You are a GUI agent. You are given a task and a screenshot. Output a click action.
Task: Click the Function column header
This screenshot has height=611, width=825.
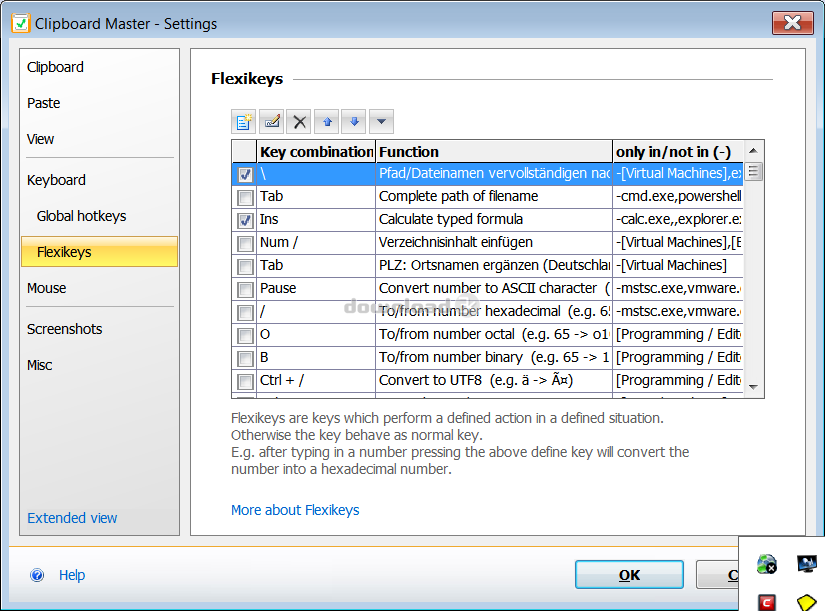494,152
